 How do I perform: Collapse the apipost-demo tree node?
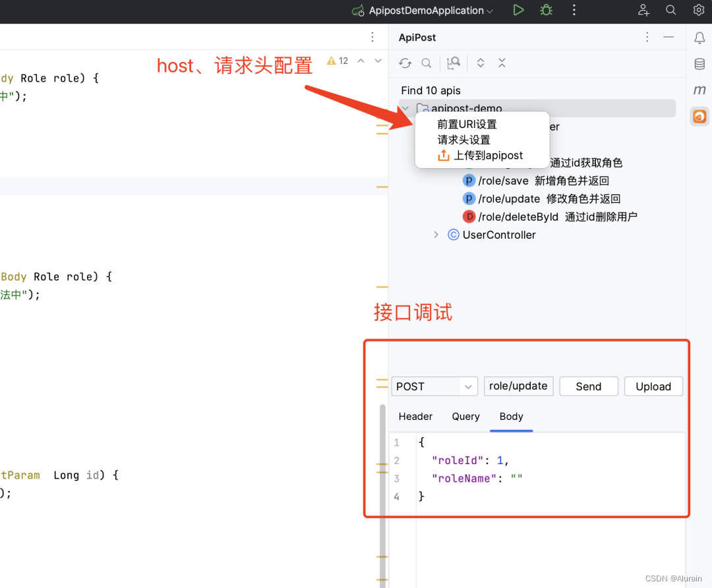(x=404, y=107)
